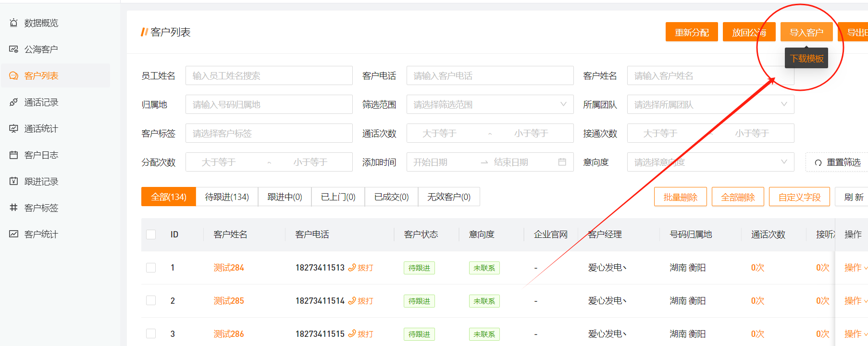Screen dimensions: 868x346
Task: Open 通话记录 in the sidebar
Action: click(x=41, y=102)
